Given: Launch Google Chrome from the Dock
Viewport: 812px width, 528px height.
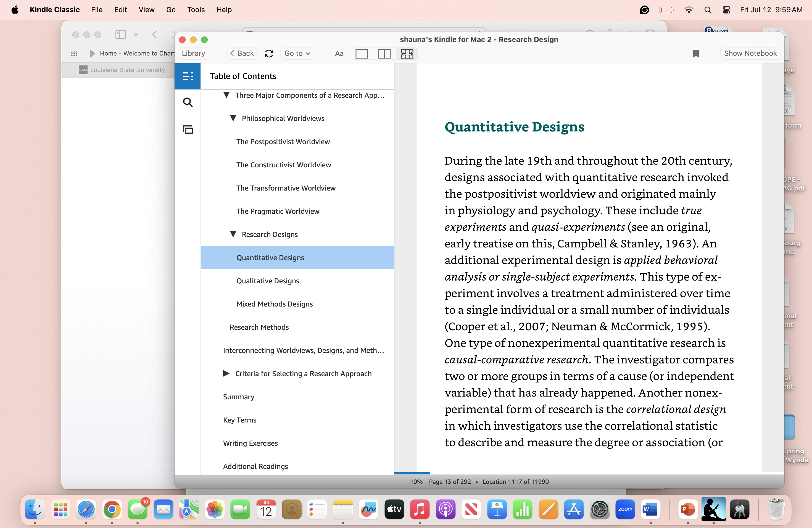Looking at the screenshot, I should tap(112, 509).
